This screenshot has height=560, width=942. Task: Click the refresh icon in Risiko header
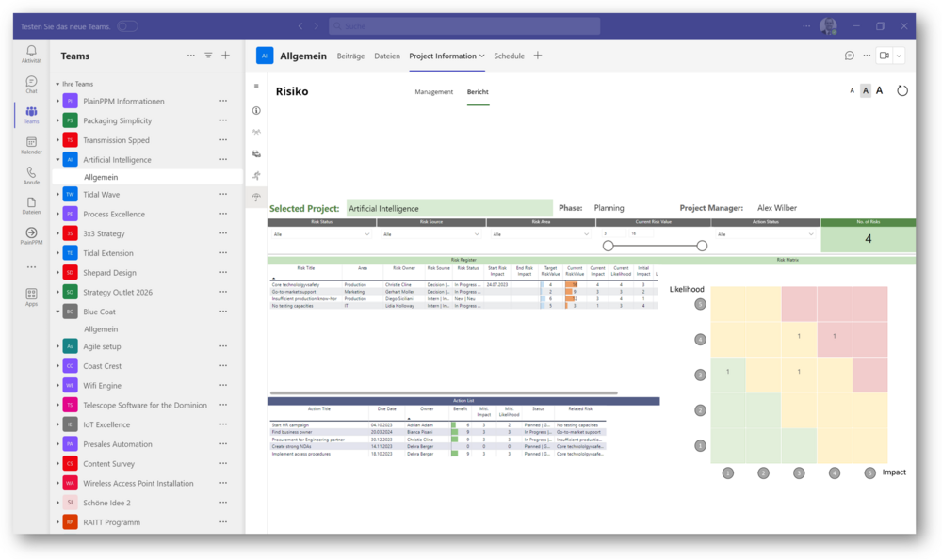click(x=901, y=90)
